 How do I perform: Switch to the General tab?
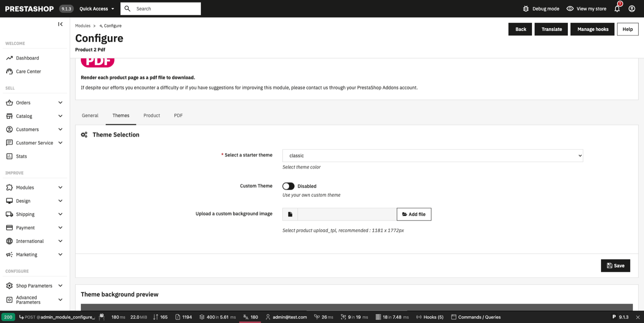[x=90, y=116]
